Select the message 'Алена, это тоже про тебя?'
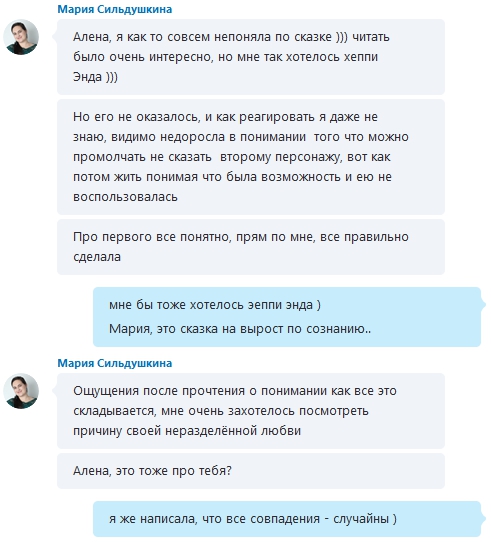The height and width of the screenshot is (542, 491). click(x=251, y=471)
